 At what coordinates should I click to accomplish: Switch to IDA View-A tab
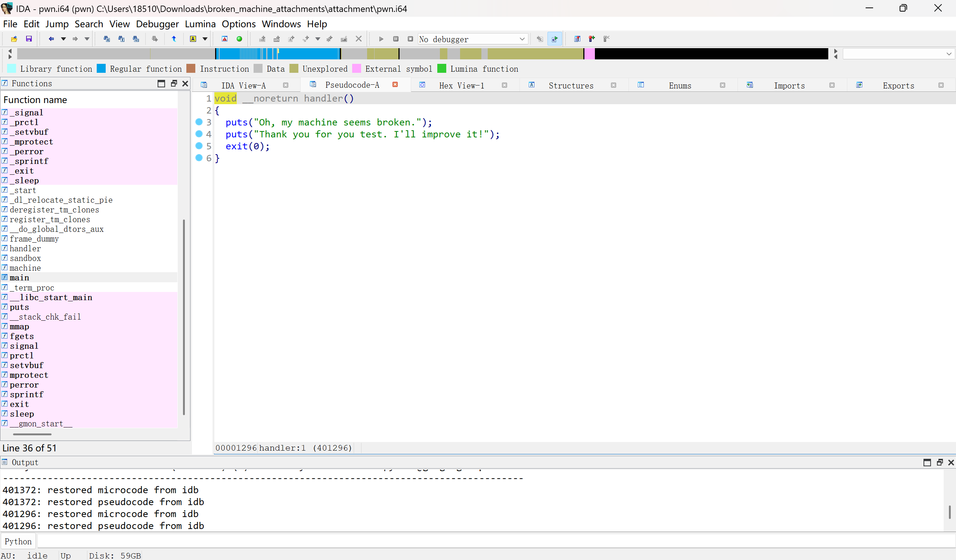(243, 85)
